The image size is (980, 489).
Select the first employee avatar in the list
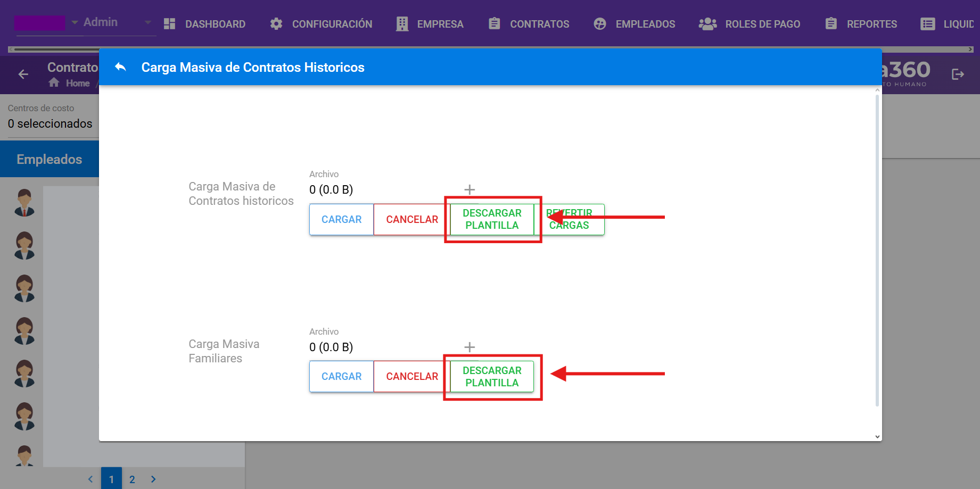point(24,203)
